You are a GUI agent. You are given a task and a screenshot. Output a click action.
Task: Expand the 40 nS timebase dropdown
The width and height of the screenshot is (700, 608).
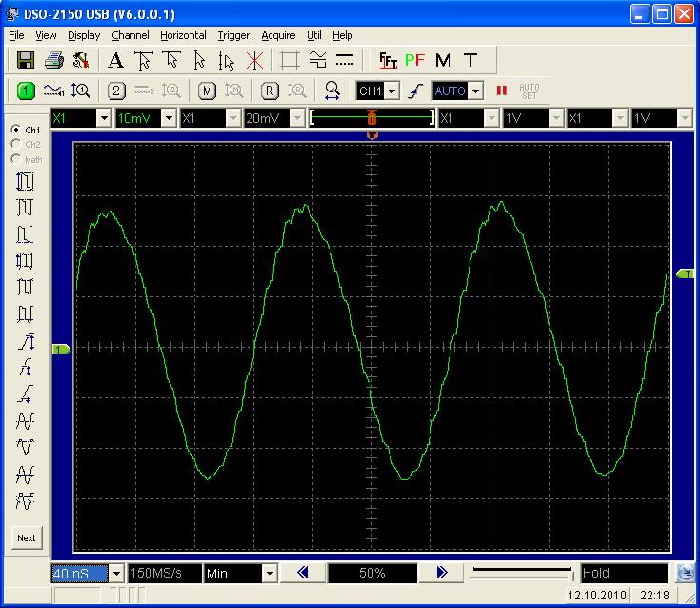[x=117, y=574]
